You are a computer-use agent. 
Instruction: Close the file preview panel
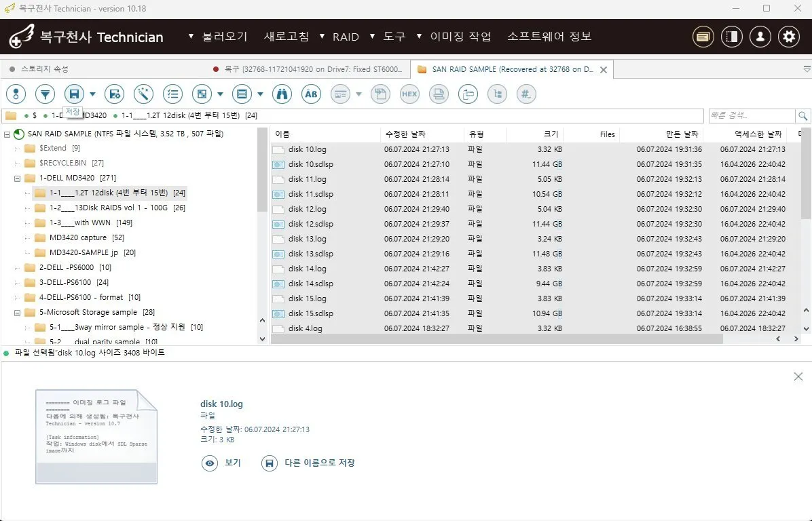tap(798, 377)
